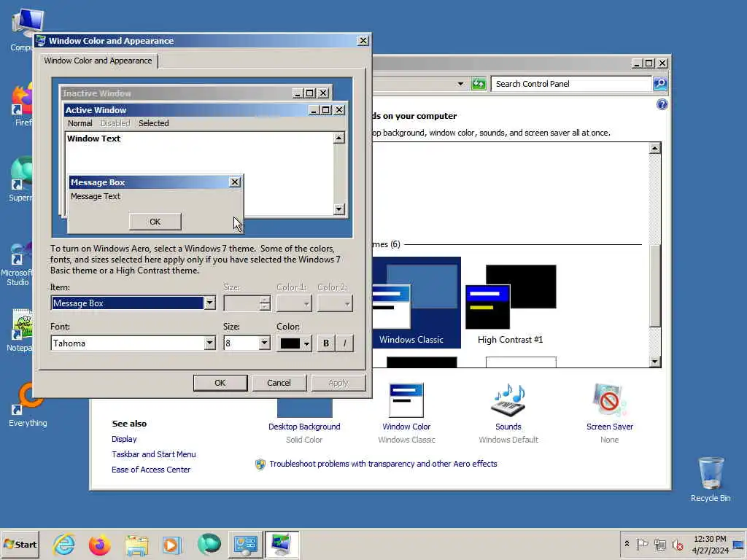Image resolution: width=747 pixels, height=560 pixels.
Task: Open Internet Explorer from the taskbar
Action: pos(64,544)
